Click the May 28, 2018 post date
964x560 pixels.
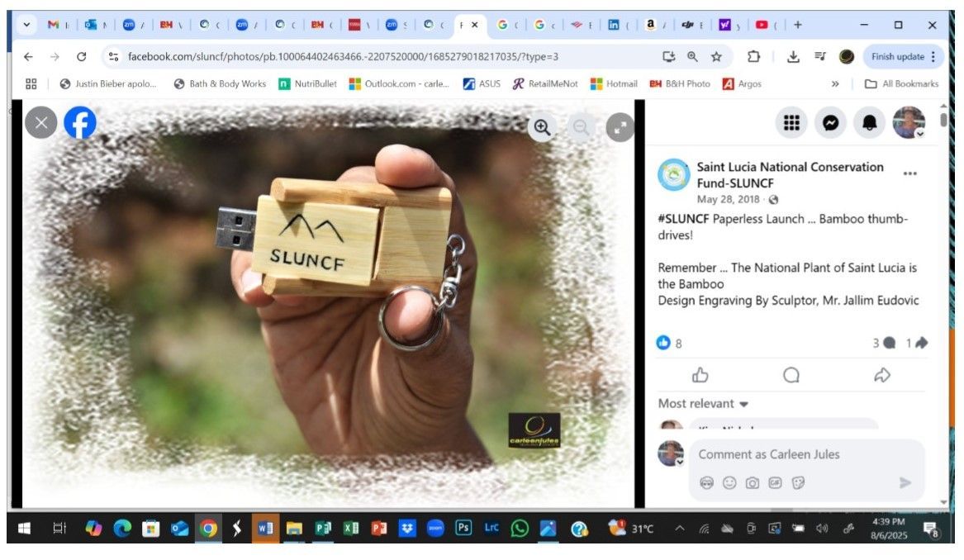(728, 199)
